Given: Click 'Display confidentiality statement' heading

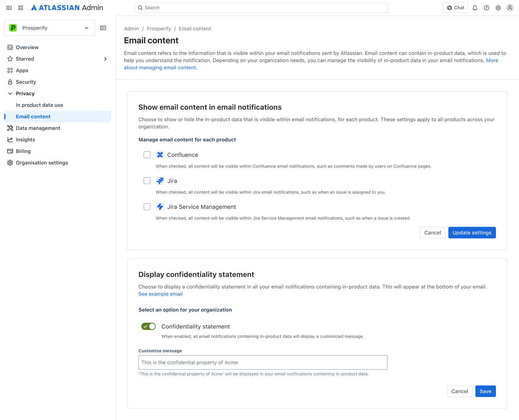Looking at the screenshot, I should coord(196,274).
